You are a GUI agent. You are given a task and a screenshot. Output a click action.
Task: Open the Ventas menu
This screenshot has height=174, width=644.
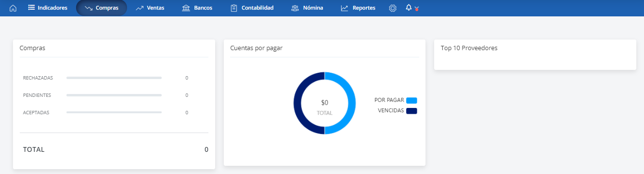[150, 8]
